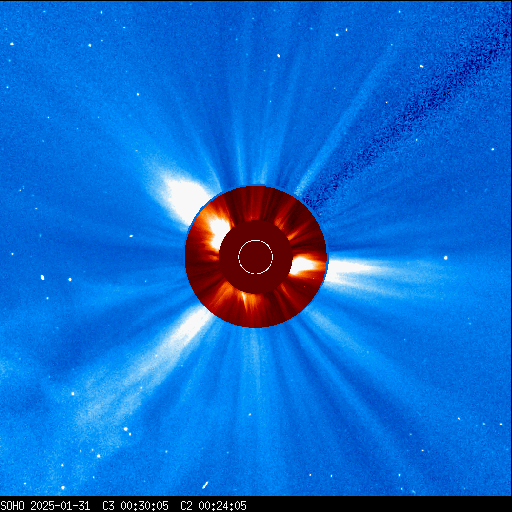Select the close pair of stars in the lower left
512x512 pixels.
tap(127, 431)
